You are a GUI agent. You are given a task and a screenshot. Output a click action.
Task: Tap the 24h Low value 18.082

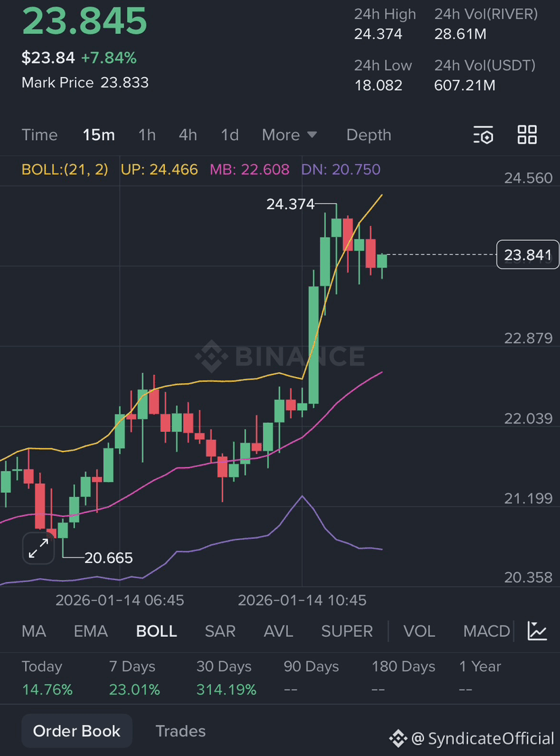378,85
